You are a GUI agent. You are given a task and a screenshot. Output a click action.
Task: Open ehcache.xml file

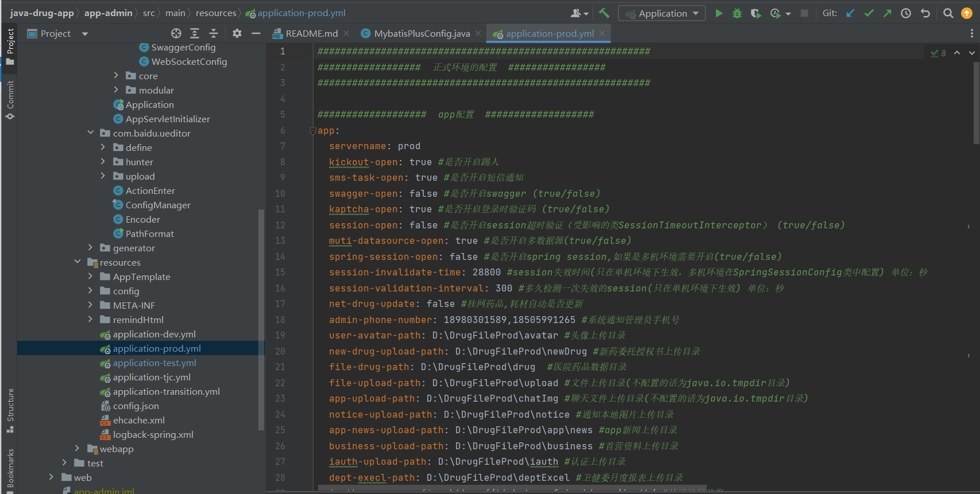(138, 420)
